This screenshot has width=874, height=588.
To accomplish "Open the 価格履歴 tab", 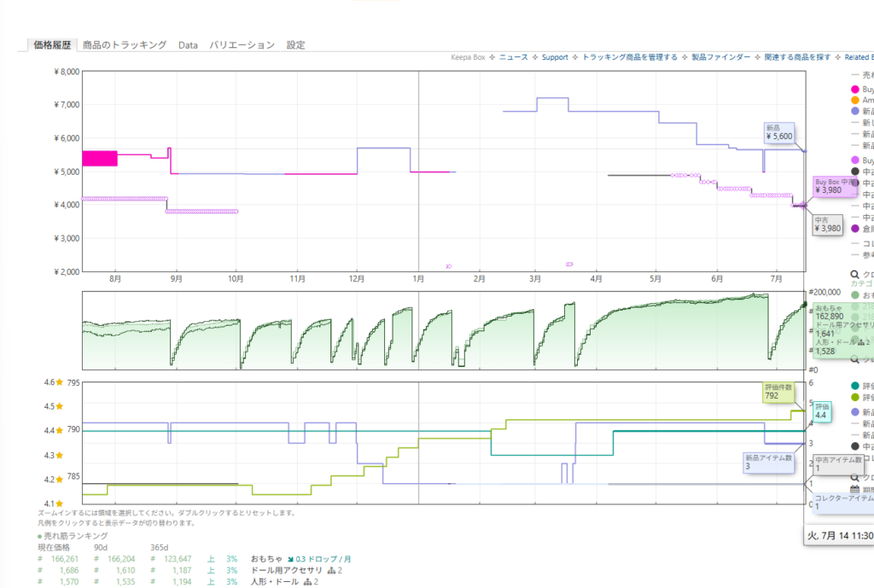I will pyautogui.click(x=52, y=45).
